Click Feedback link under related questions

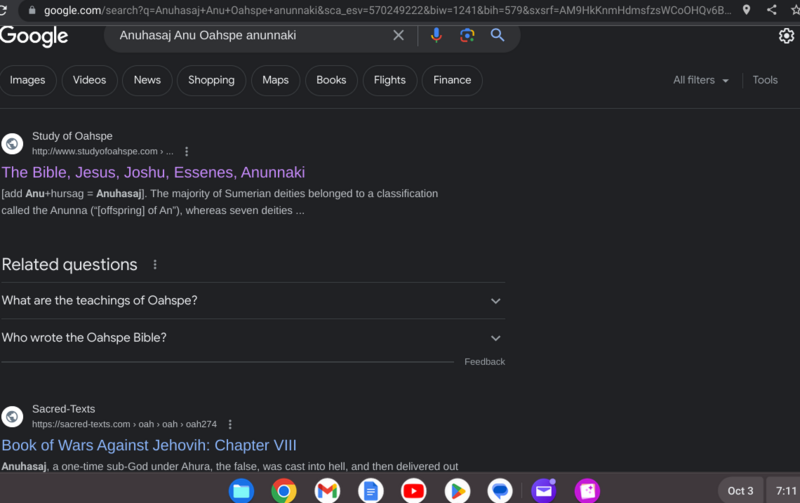click(485, 362)
